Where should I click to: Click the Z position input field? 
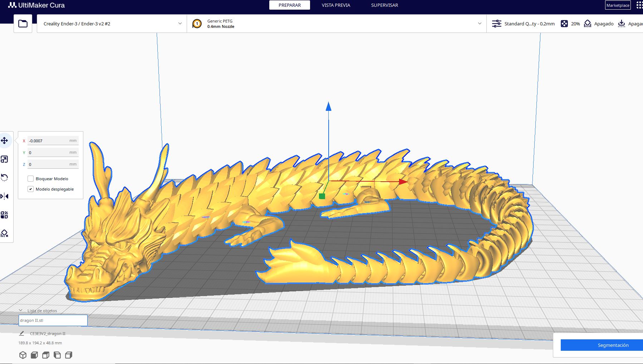pyautogui.click(x=53, y=164)
